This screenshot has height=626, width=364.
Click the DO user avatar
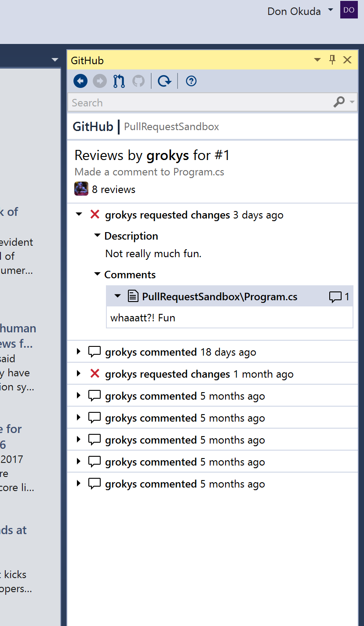pyautogui.click(x=349, y=10)
